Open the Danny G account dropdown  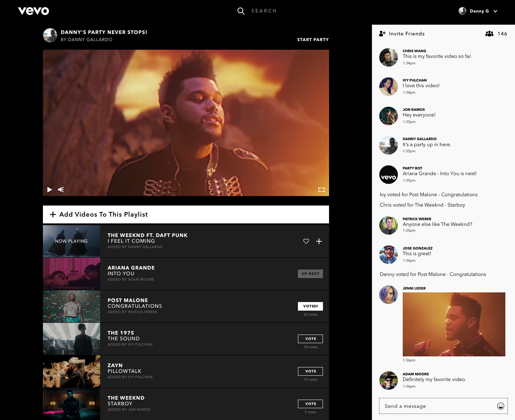(x=478, y=11)
